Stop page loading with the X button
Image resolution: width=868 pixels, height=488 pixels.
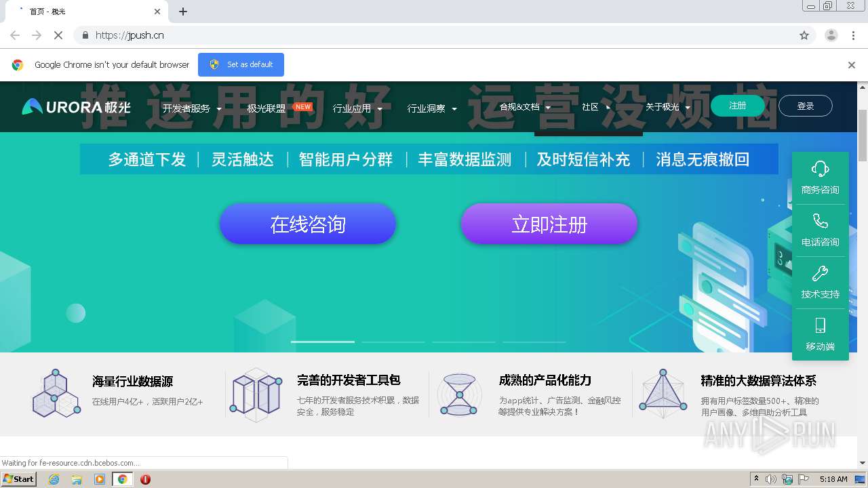(58, 35)
